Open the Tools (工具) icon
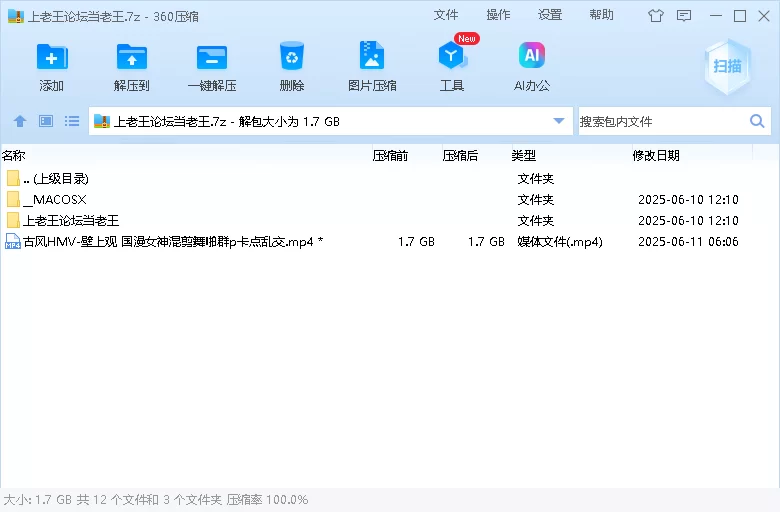Viewport: 780px width, 512px height. (x=452, y=57)
